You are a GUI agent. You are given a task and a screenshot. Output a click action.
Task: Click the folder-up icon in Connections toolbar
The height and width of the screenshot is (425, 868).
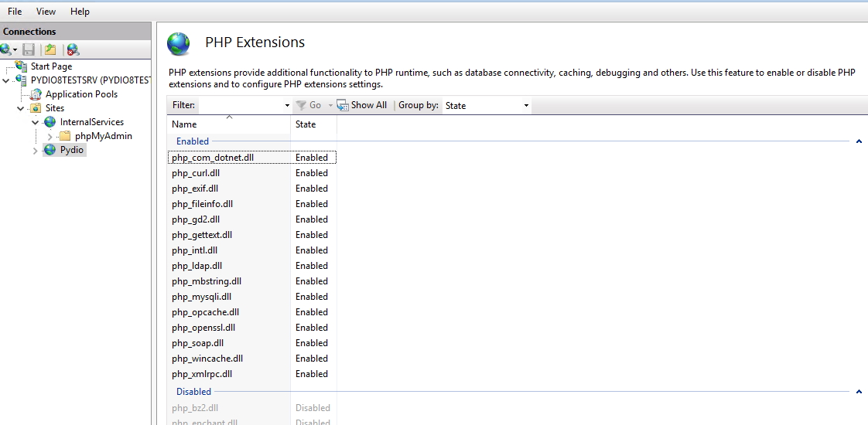point(50,49)
